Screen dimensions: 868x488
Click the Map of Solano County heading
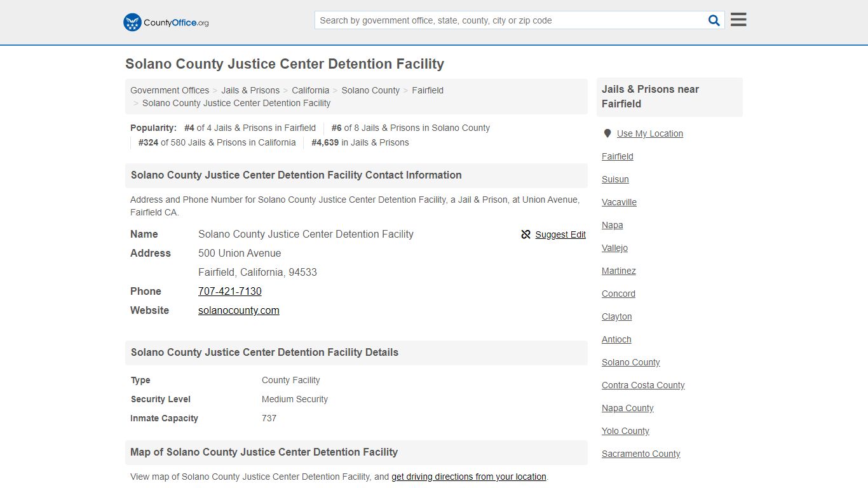pyautogui.click(x=264, y=452)
